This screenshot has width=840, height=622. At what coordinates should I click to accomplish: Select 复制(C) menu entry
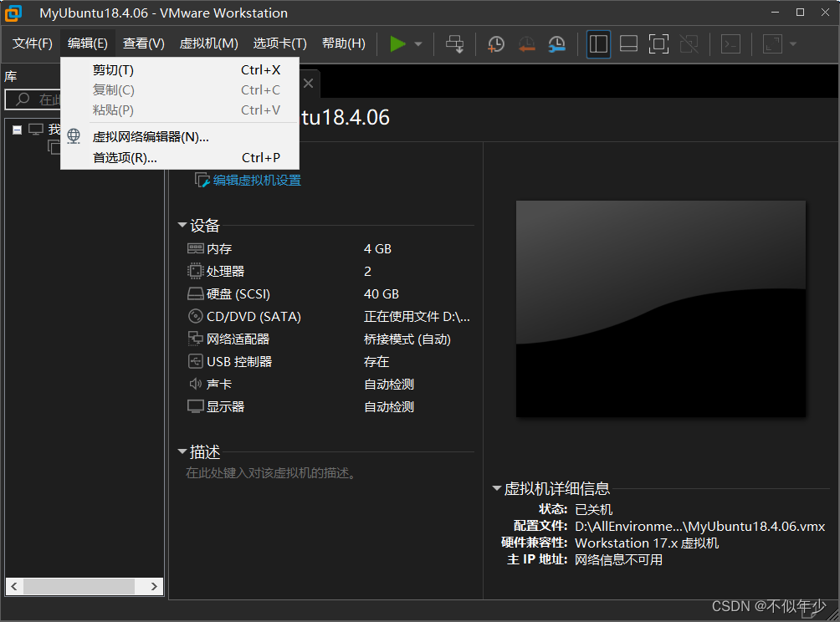click(x=180, y=90)
